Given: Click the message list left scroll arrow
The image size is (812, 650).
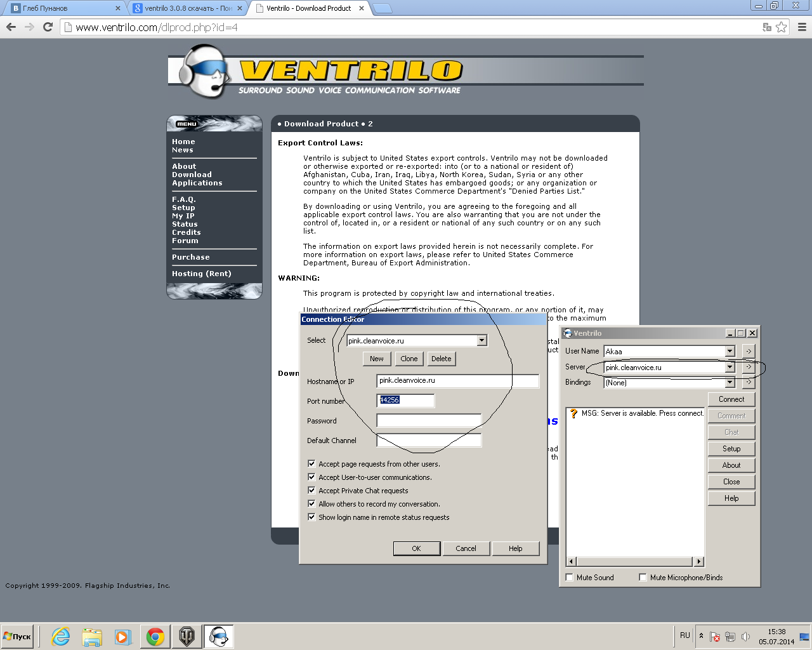Looking at the screenshot, I should point(572,561).
